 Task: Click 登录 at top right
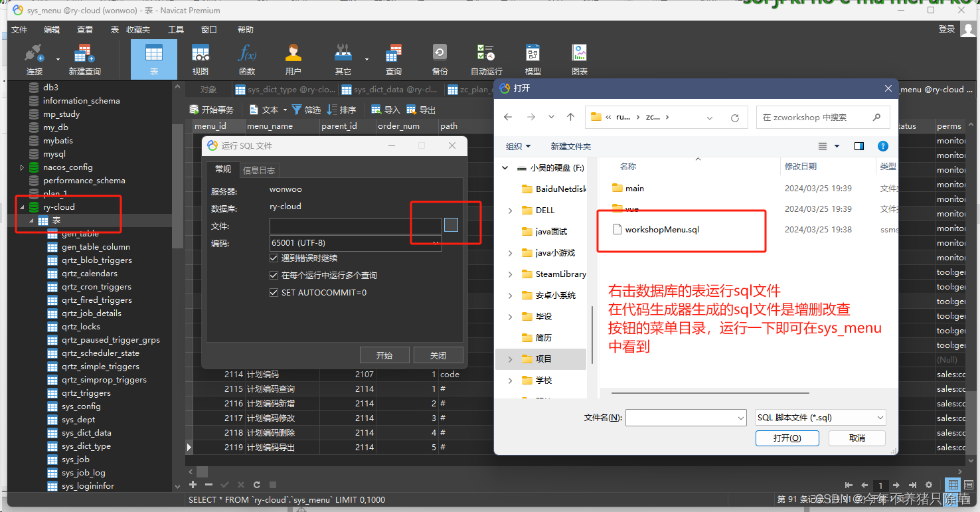click(x=947, y=29)
